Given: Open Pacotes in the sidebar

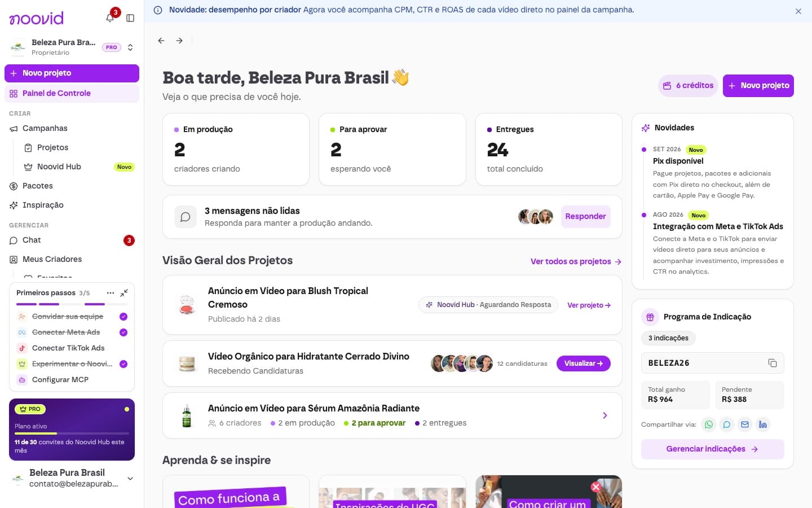Looking at the screenshot, I should [72, 186].
